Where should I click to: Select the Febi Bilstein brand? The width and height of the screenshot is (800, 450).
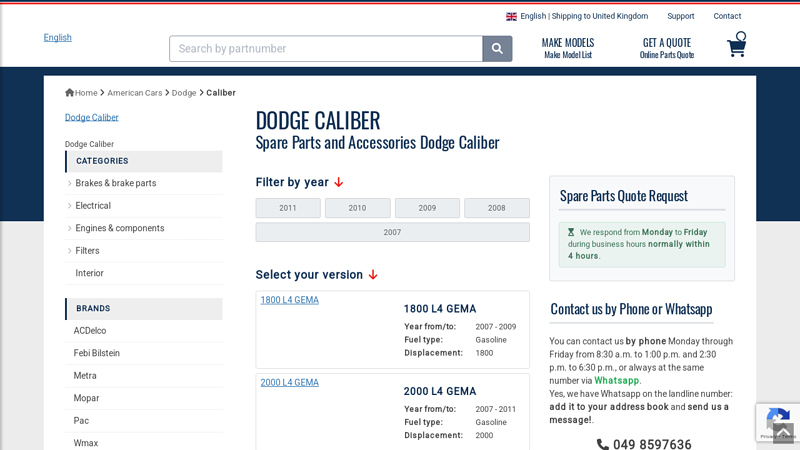pyautogui.click(x=96, y=353)
